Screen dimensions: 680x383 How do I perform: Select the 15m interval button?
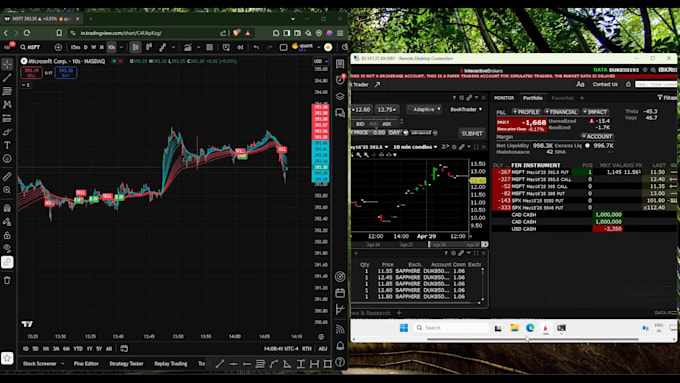point(75,47)
